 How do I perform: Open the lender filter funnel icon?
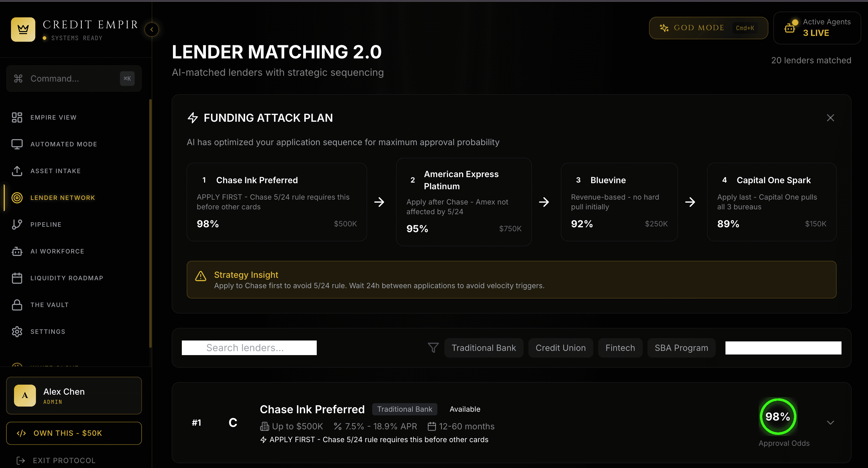tap(433, 348)
